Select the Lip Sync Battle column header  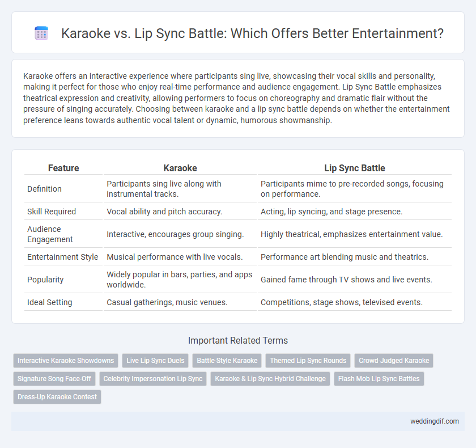click(355, 168)
